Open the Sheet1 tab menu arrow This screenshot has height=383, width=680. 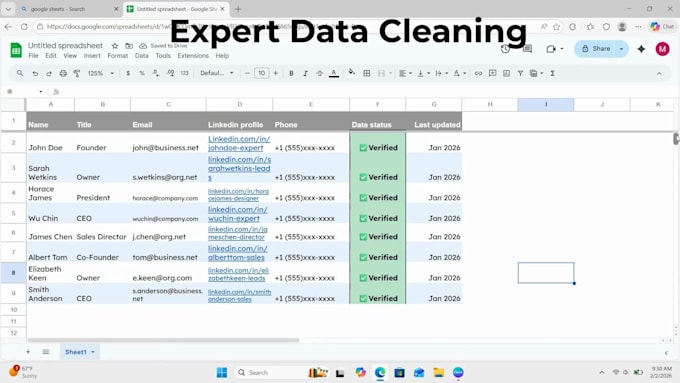point(93,352)
